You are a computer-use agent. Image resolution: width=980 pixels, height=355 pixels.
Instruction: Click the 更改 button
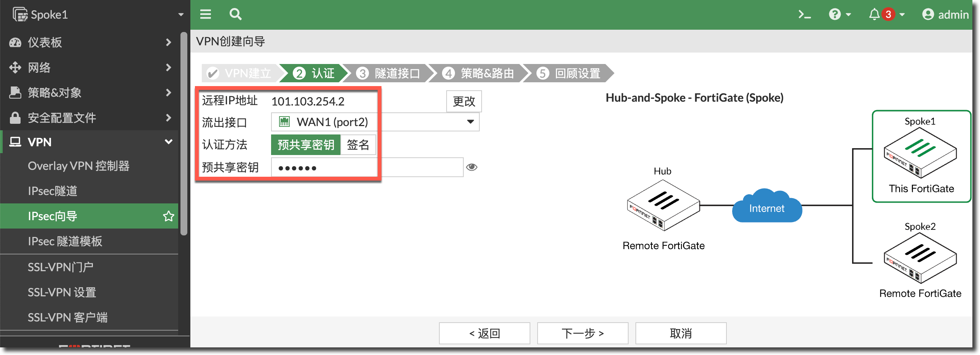[464, 101]
